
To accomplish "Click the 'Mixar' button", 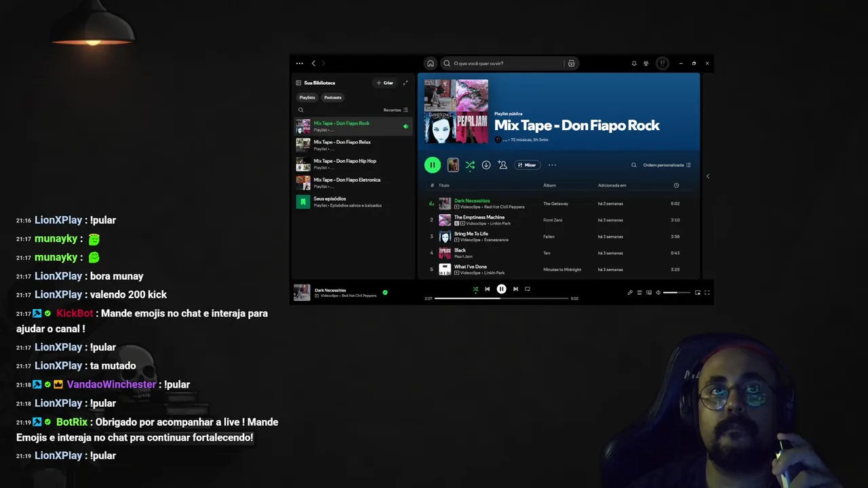I will point(527,165).
